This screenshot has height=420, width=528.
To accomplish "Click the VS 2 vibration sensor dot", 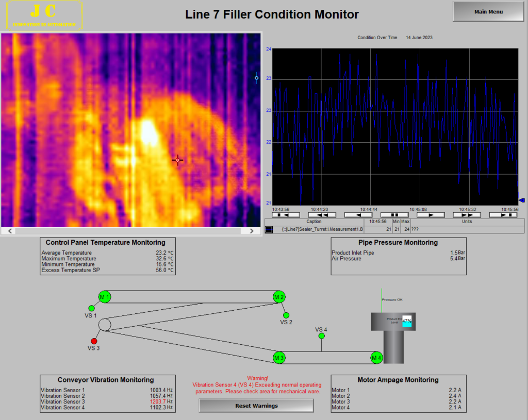I will pyautogui.click(x=286, y=315).
